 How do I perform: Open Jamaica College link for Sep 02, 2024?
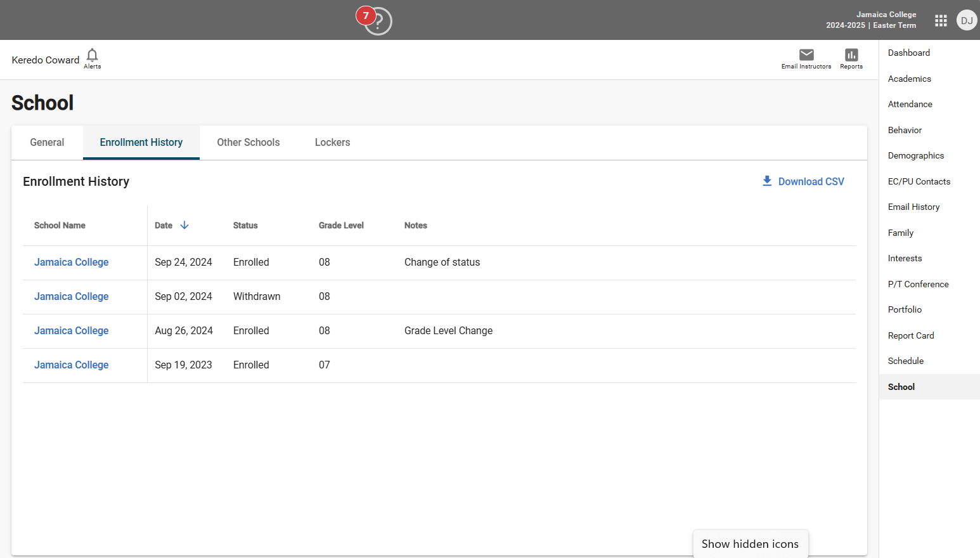pos(72,297)
